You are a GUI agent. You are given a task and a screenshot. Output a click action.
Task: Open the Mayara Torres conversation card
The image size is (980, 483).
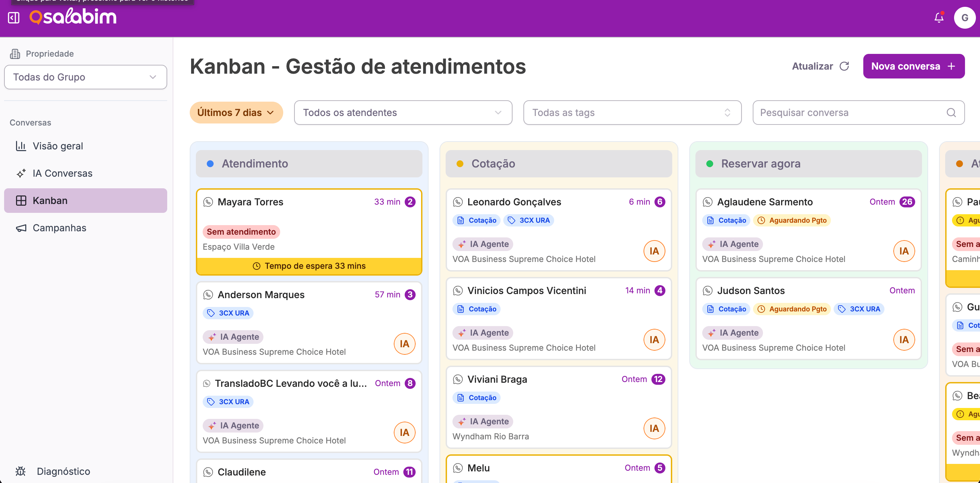pyautogui.click(x=309, y=232)
